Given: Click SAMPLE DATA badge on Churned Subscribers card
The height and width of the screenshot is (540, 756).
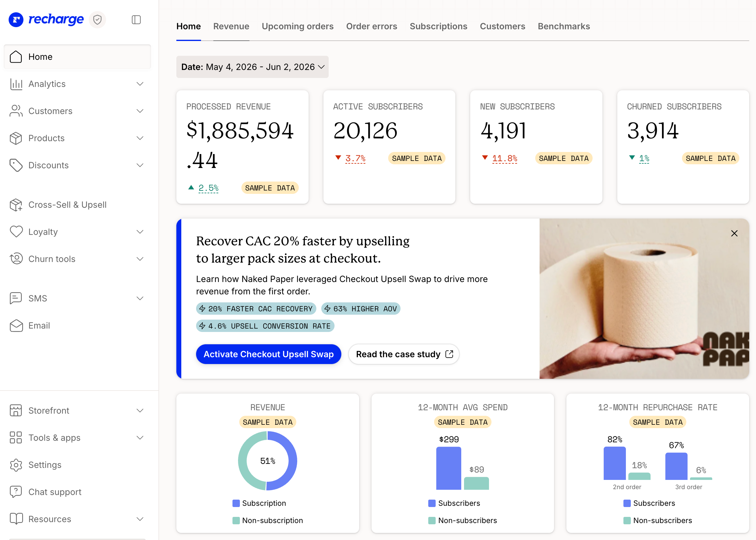Looking at the screenshot, I should 710,158.
